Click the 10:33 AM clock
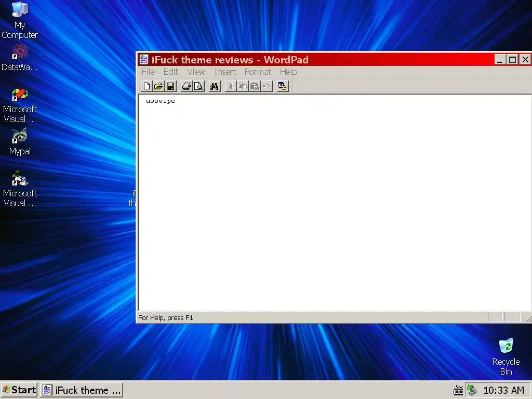 (x=503, y=390)
